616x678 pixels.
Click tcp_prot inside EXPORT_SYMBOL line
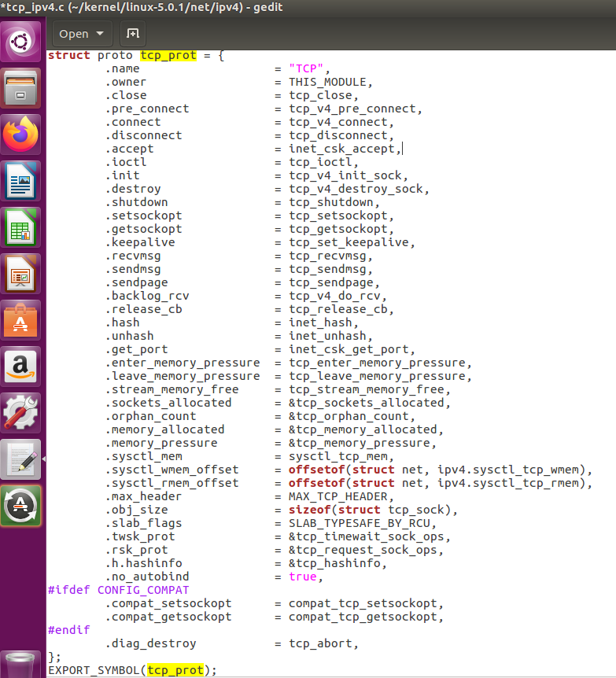pyautogui.click(x=175, y=670)
